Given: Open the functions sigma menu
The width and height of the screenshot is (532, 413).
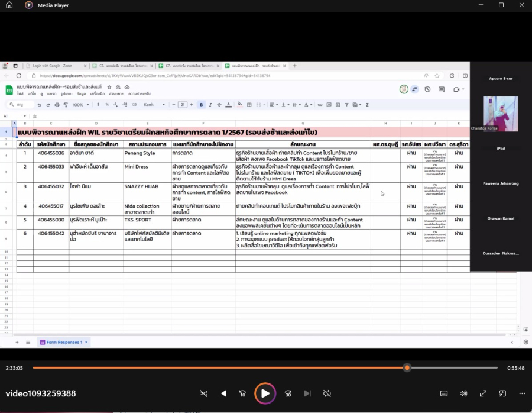Looking at the screenshot, I should 367,105.
